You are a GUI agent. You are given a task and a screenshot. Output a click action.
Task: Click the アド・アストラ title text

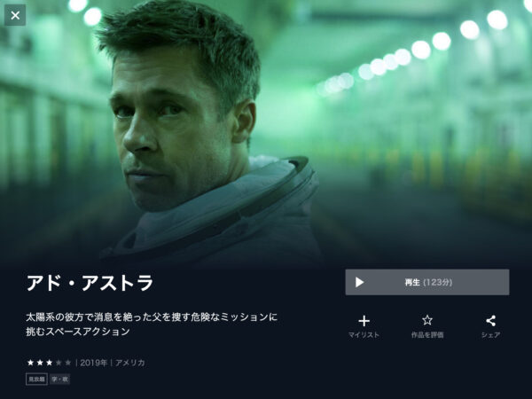click(x=90, y=282)
